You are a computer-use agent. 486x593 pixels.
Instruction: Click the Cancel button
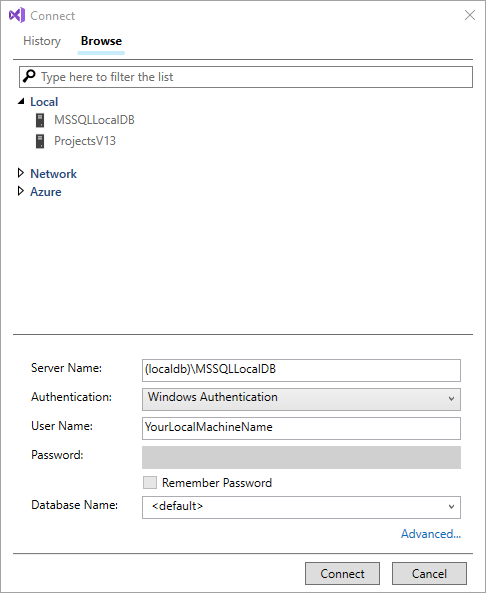429,573
